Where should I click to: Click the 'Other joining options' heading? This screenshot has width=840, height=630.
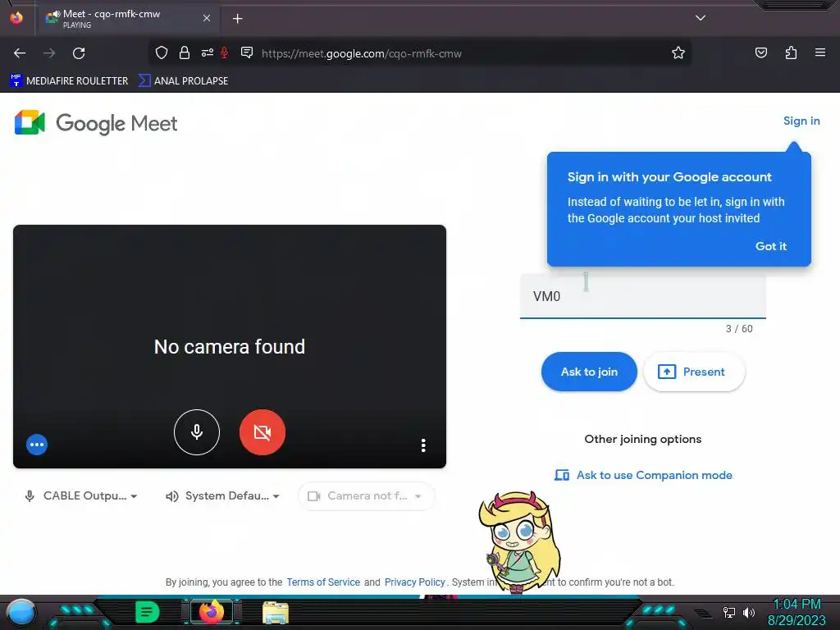pyautogui.click(x=643, y=439)
